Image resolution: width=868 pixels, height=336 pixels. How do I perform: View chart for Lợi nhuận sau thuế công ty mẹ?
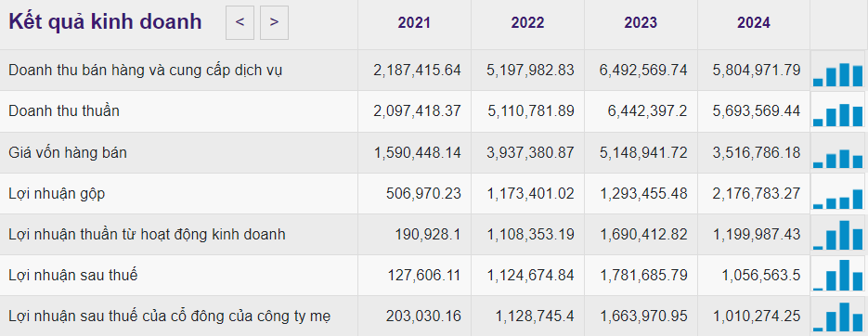click(837, 317)
